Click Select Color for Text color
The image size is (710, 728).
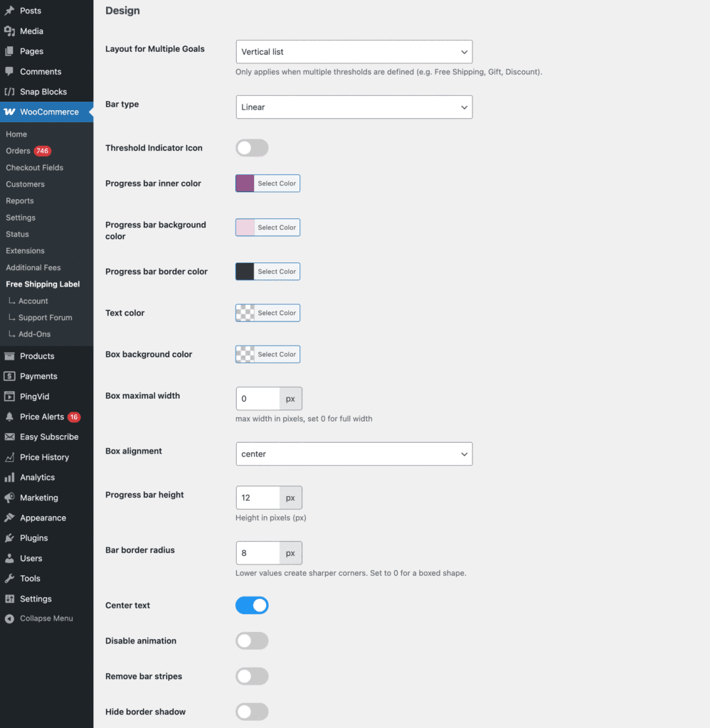[x=277, y=313]
